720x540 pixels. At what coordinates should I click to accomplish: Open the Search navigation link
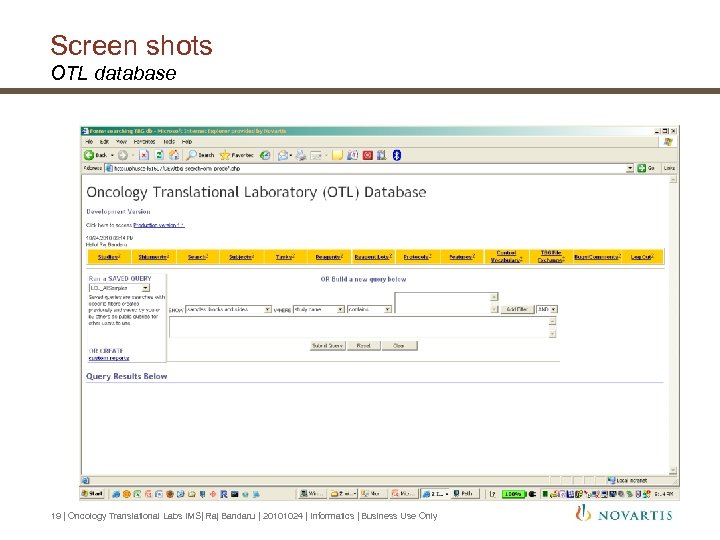tap(198, 257)
